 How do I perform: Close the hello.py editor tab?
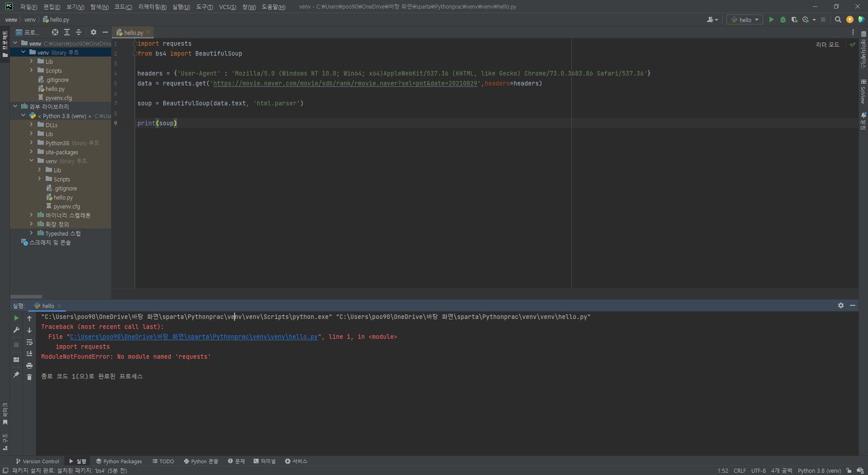(x=148, y=32)
